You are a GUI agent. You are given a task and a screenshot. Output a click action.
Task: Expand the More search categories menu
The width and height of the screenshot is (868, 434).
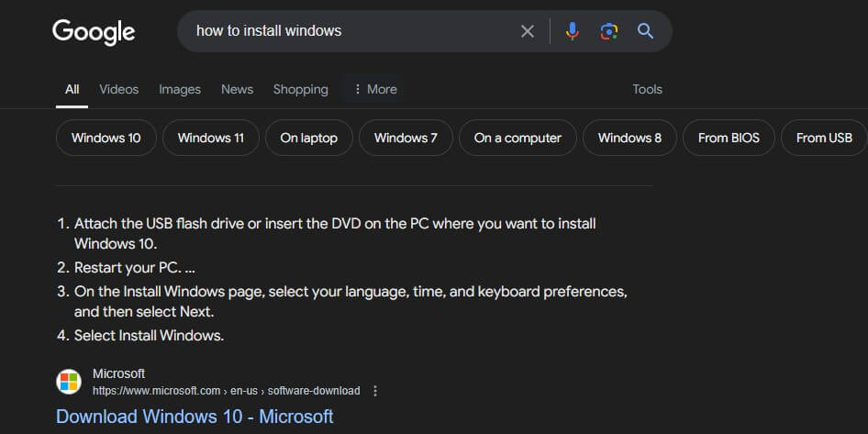375,89
